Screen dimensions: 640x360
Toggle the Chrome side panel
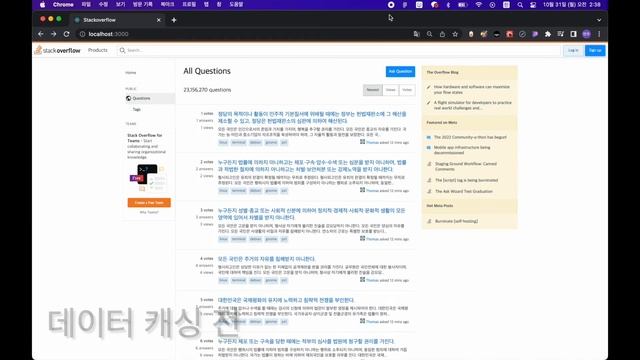[x=573, y=34]
